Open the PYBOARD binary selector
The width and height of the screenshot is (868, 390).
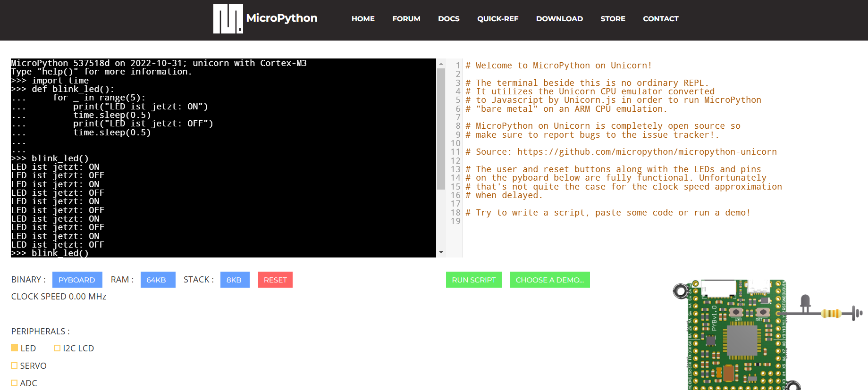tap(77, 280)
